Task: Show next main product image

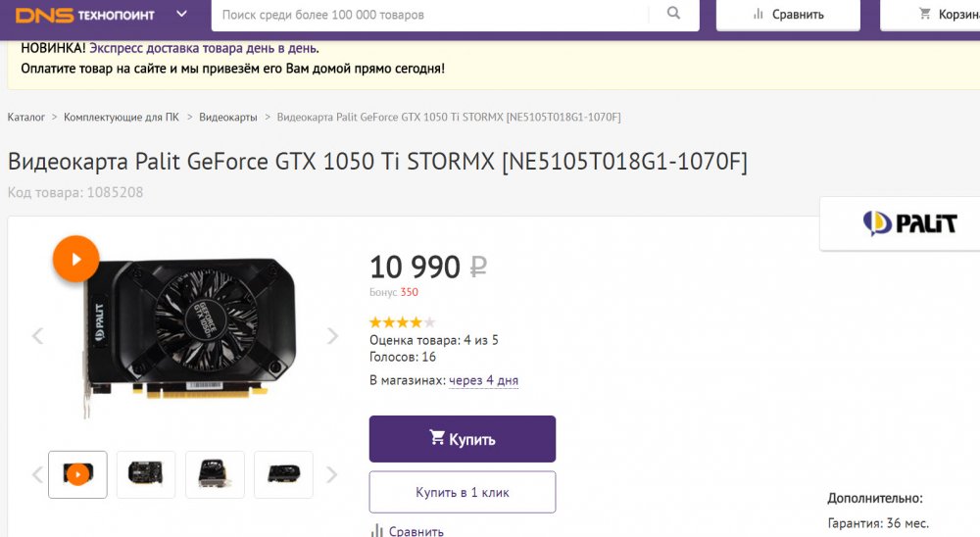Action: [x=332, y=336]
